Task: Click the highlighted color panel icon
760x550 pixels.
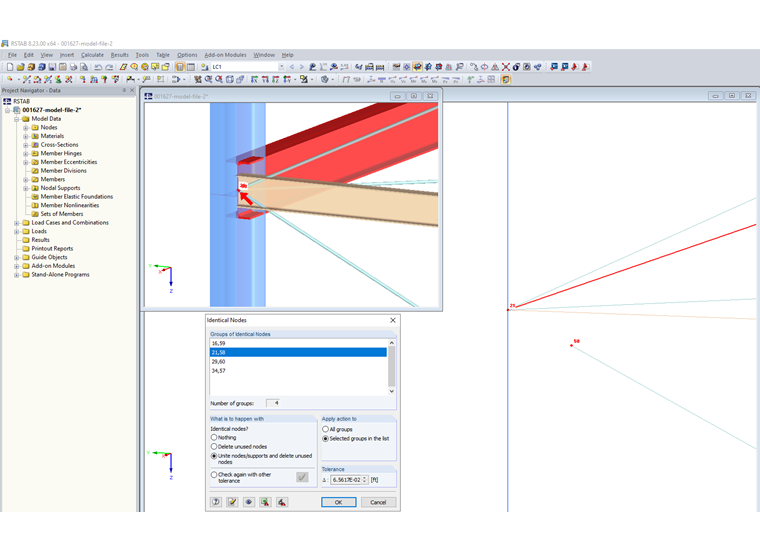Action: 506,79
